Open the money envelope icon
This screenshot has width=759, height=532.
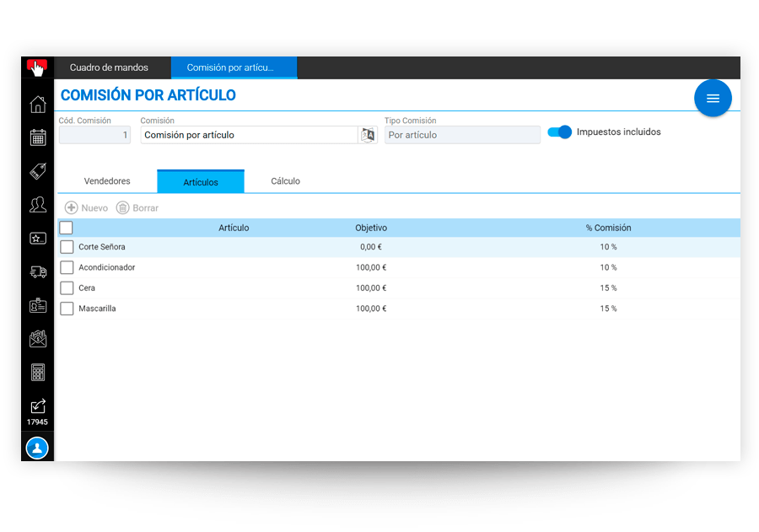pyautogui.click(x=38, y=339)
